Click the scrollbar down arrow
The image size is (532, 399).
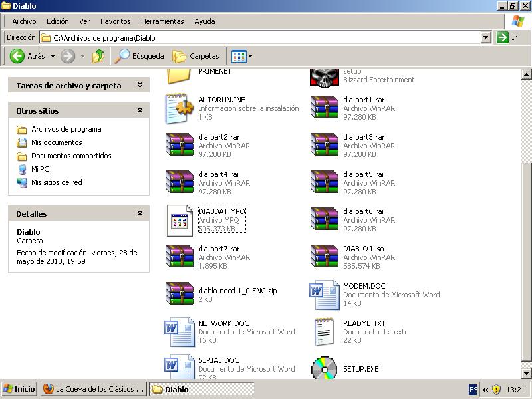click(x=527, y=374)
